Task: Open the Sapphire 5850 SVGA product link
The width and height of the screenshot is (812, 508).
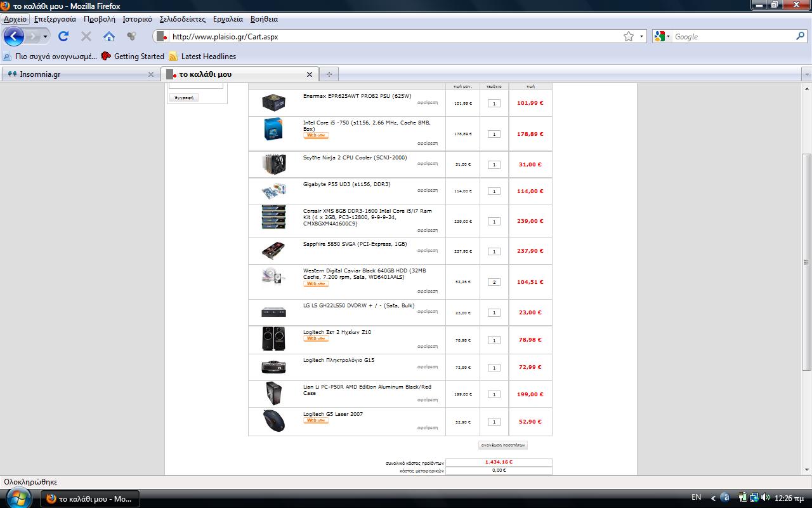Action: tap(355, 244)
